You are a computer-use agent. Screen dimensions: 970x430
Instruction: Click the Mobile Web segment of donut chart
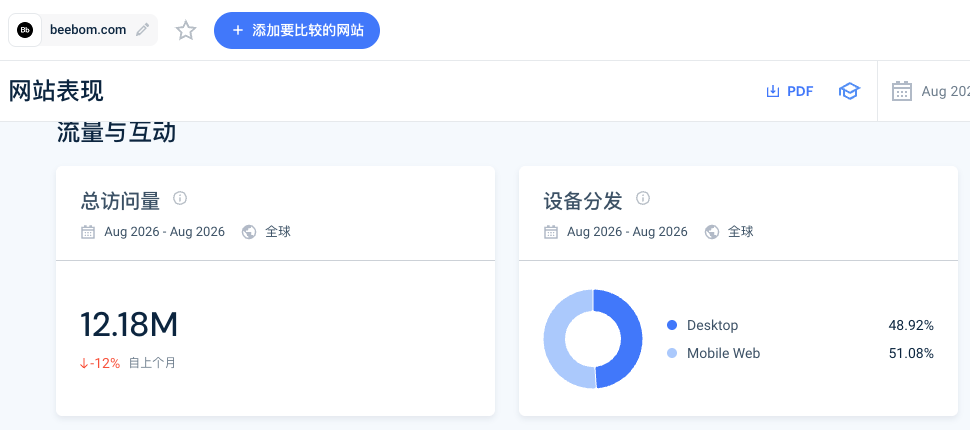[556, 339]
